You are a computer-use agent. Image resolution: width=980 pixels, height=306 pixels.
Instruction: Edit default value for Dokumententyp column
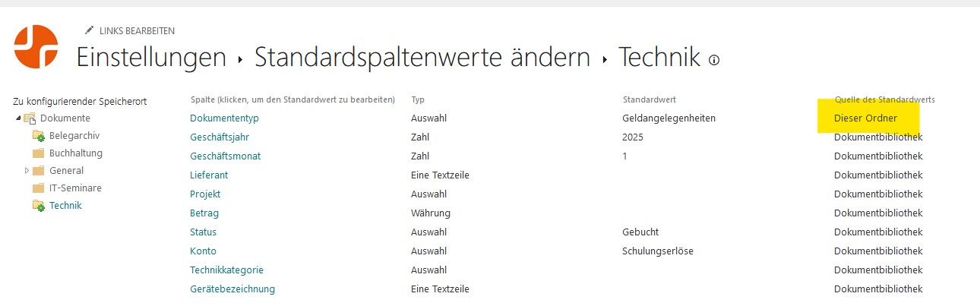pyautogui.click(x=224, y=118)
